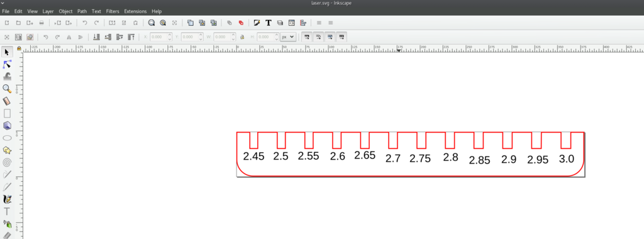Click the Import file icon
The height and width of the screenshot is (239, 644).
tap(57, 23)
